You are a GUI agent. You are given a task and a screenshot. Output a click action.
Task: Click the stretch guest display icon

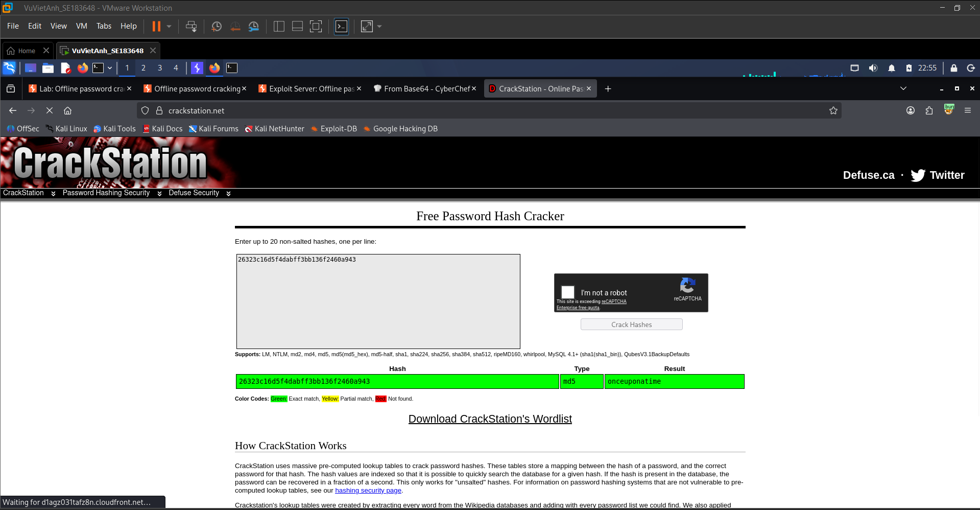click(367, 26)
